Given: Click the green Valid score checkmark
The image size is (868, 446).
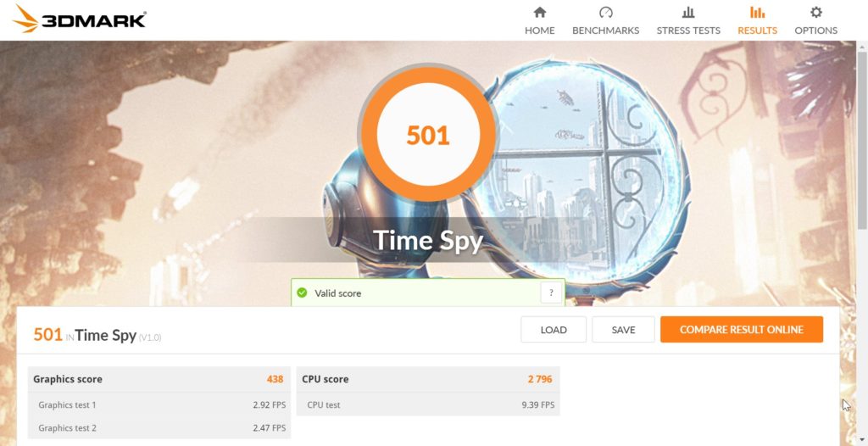Looking at the screenshot, I should tap(303, 293).
